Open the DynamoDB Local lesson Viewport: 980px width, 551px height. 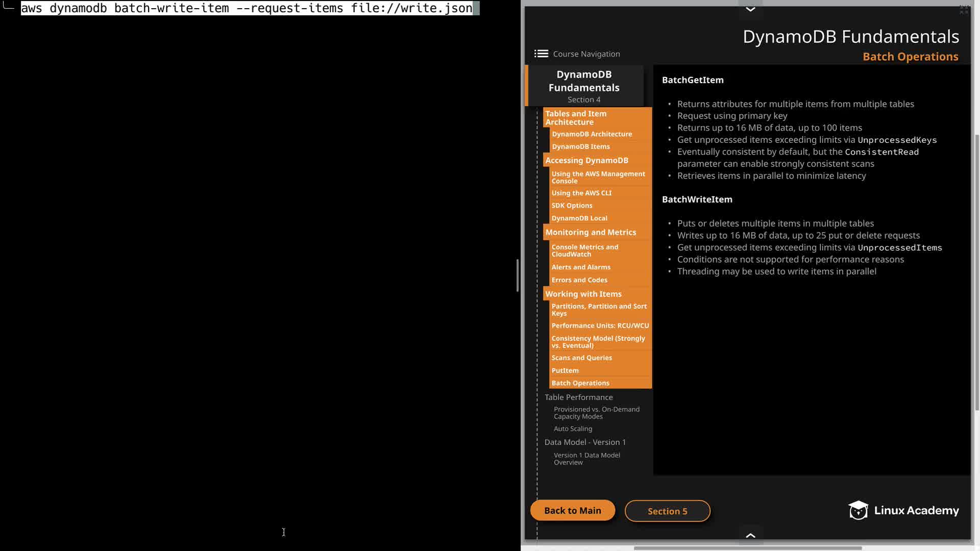pos(579,218)
